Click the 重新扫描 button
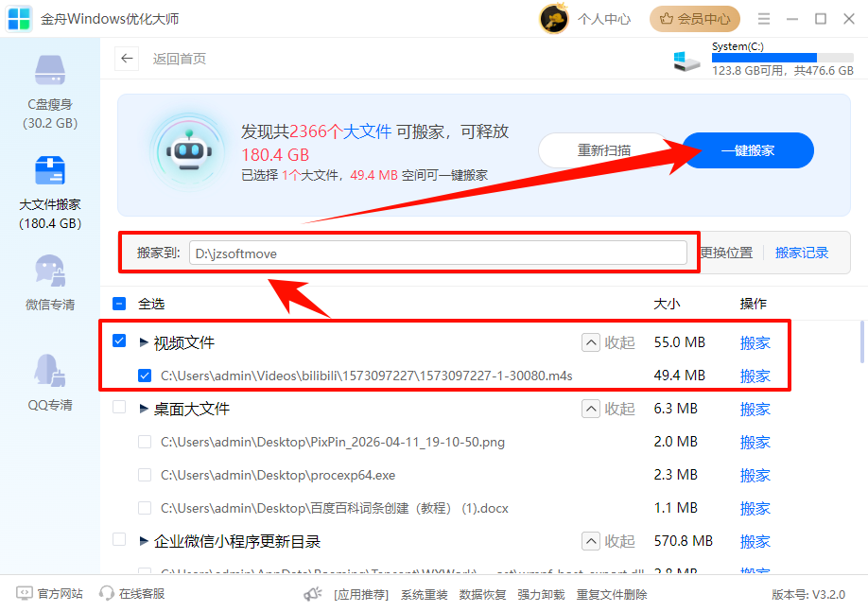Screen dimensions: 868x612 pos(604,150)
